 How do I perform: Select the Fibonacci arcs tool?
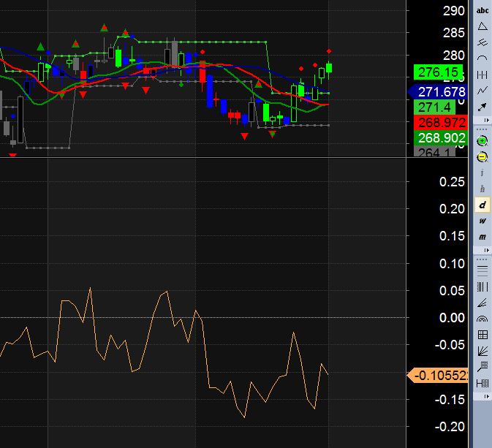[482, 319]
